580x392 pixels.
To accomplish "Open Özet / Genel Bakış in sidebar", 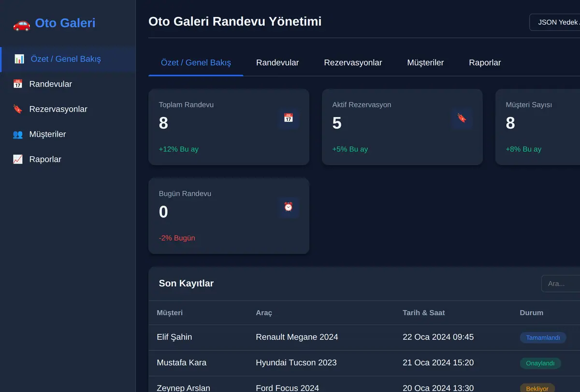I will click(x=68, y=59).
